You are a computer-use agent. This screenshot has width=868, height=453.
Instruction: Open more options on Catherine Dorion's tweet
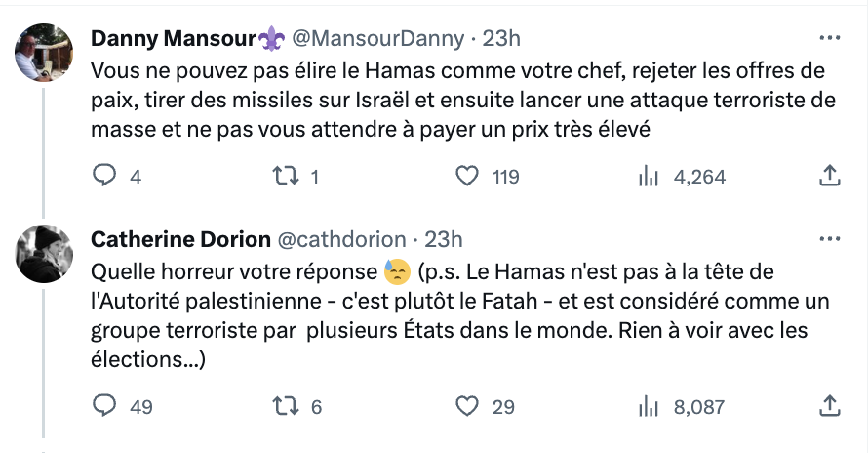(829, 239)
